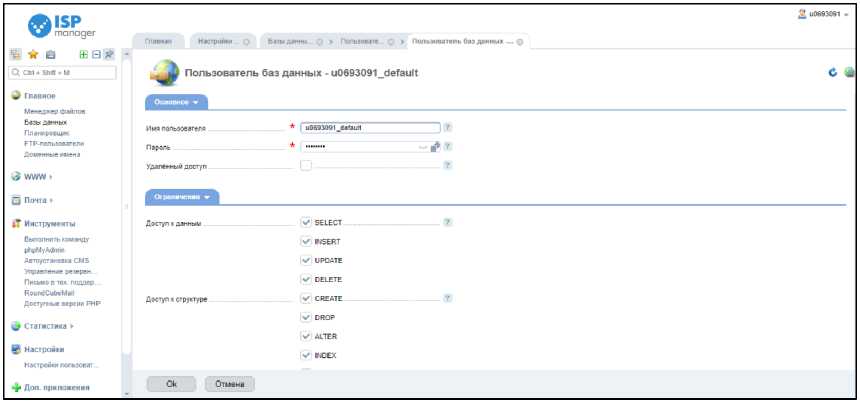860x403 pixels.
Task: Click the sidebar Ctrl+Shift+M search box
Action: click(x=63, y=72)
